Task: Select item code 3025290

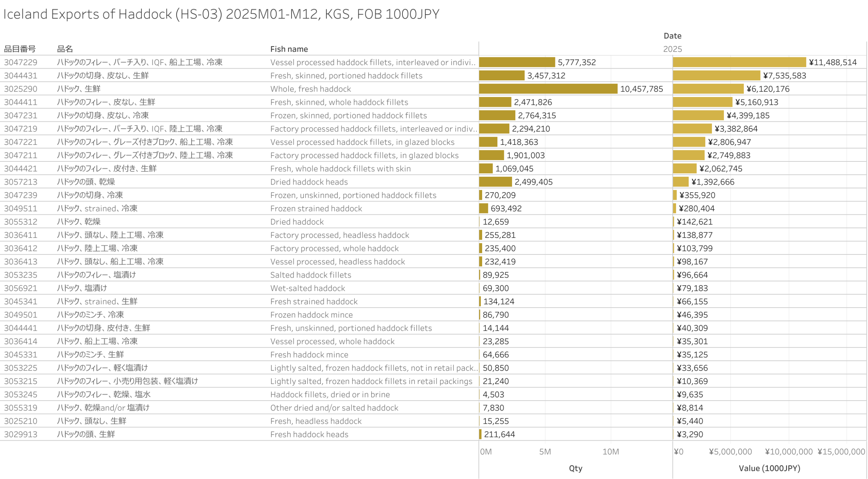Action: [x=21, y=89]
